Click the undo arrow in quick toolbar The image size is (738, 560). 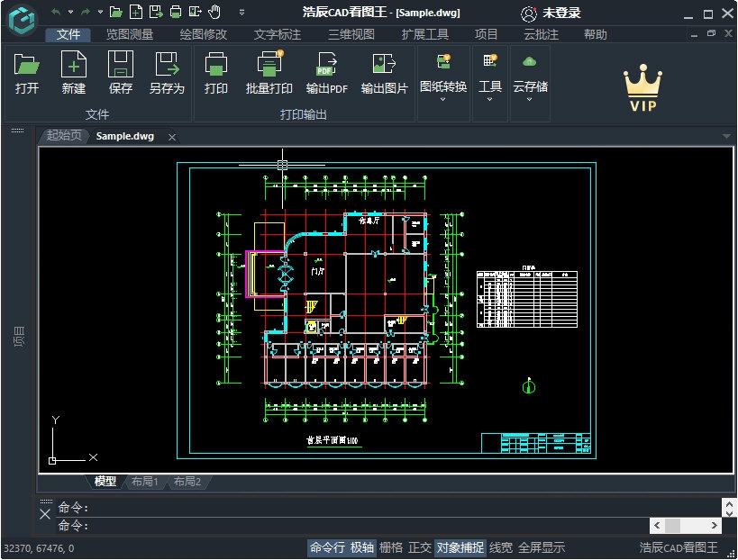pyautogui.click(x=56, y=12)
